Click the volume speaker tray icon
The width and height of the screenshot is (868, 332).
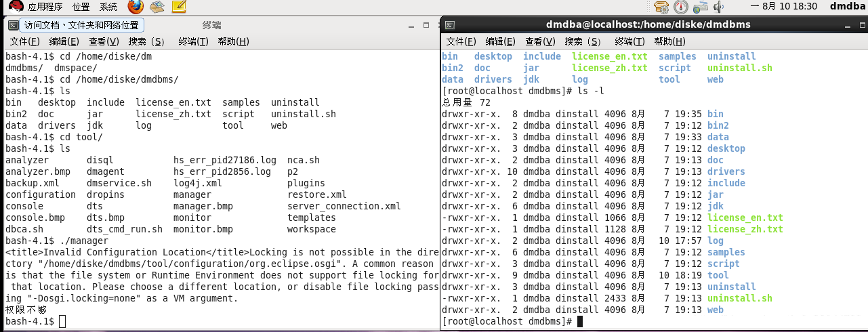point(718,7)
